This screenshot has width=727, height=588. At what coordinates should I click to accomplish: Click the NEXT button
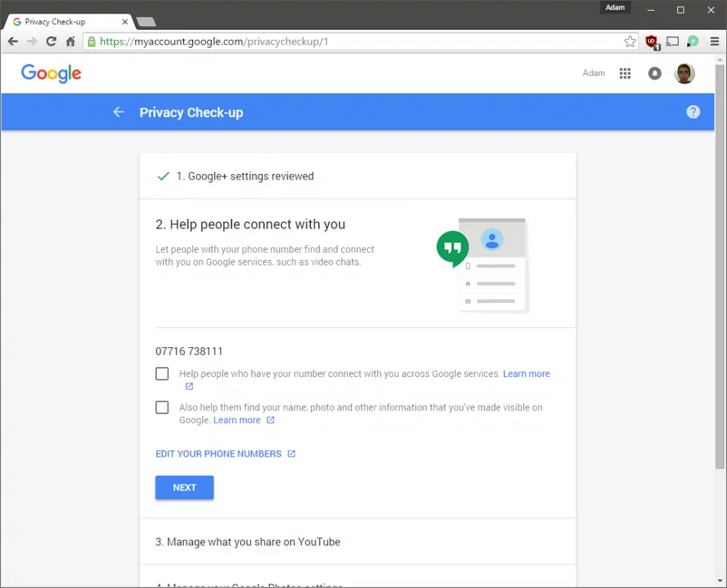click(x=185, y=487)
